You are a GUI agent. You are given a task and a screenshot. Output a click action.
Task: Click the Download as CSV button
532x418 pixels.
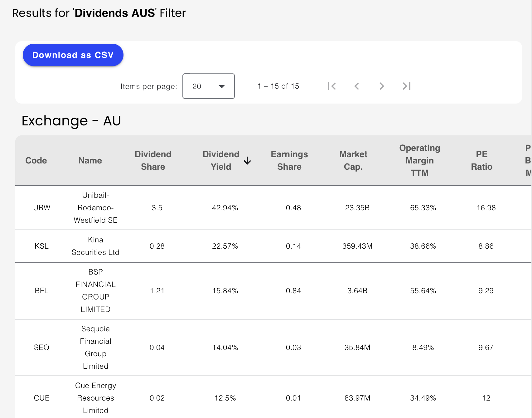73,55
